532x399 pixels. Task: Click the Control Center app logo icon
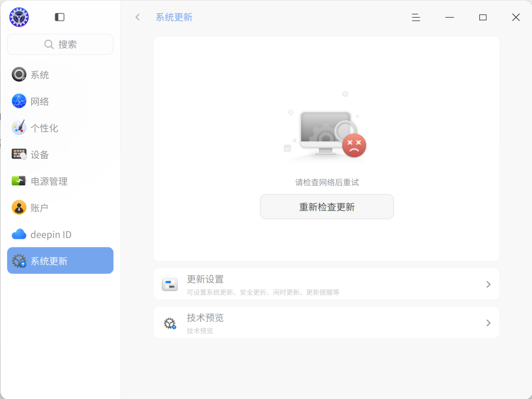click(x=19, y=17)
